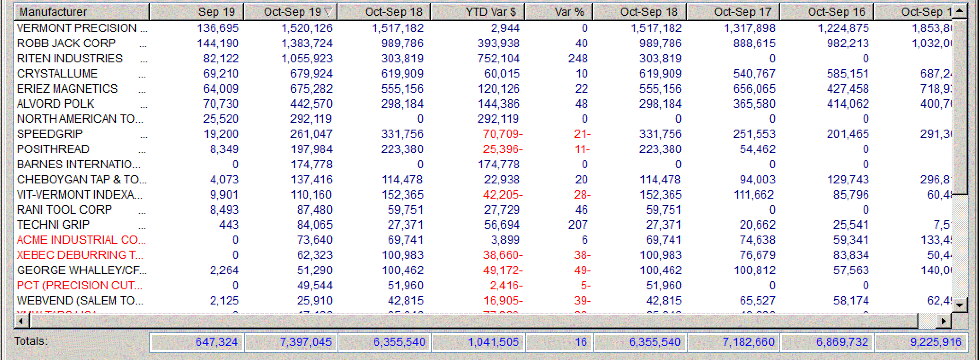Image resolution: width=980 pixels, height=360 pixels.
Task: Click the 64,009 Sep 19 value
Action: coord(221,89)
